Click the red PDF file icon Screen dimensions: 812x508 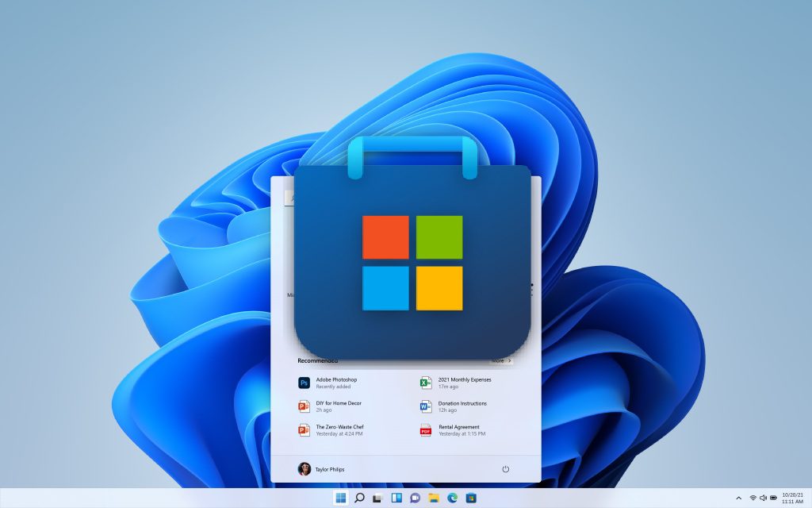pyautogui.click(x=426, y=430)
